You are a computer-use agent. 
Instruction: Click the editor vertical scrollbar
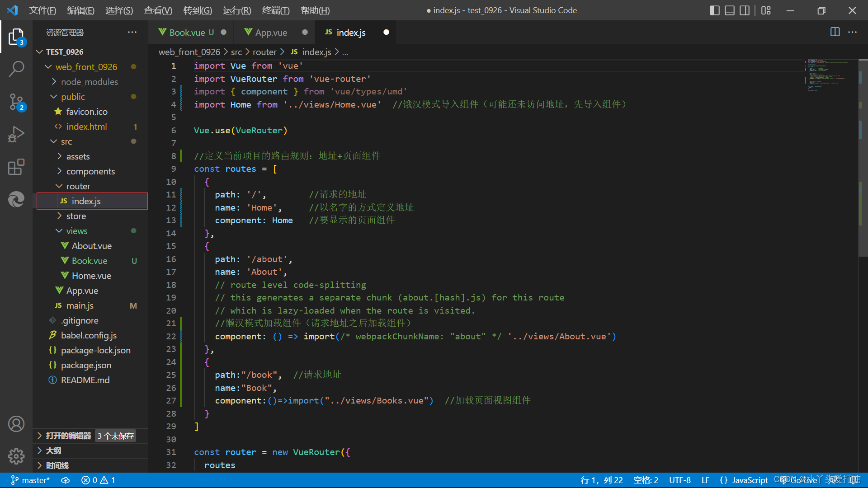[x=863, y=158]
